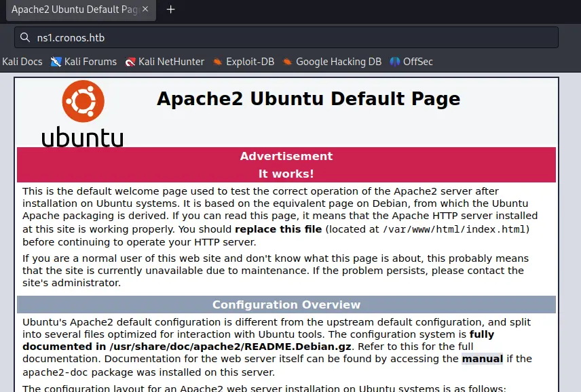This screenshot has height=392, width=581.
Task: Click the Configuration Overview section header
Action: click(x=286, y=305)
